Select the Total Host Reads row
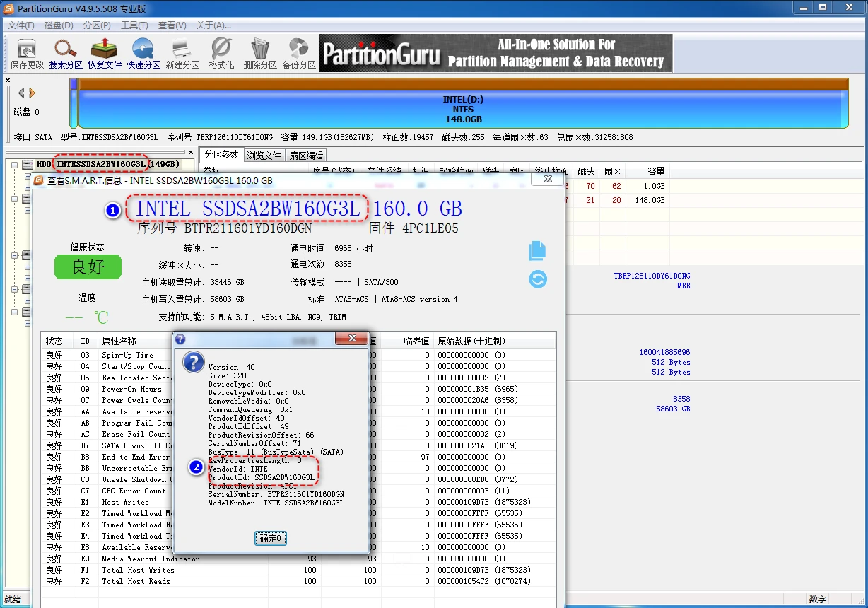Image resolution: width=868 pixels, height=608 pixels. (299, 581)
